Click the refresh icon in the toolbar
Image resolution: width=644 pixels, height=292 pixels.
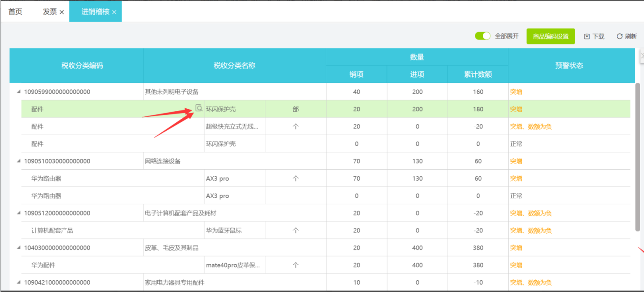pos(619,36)
